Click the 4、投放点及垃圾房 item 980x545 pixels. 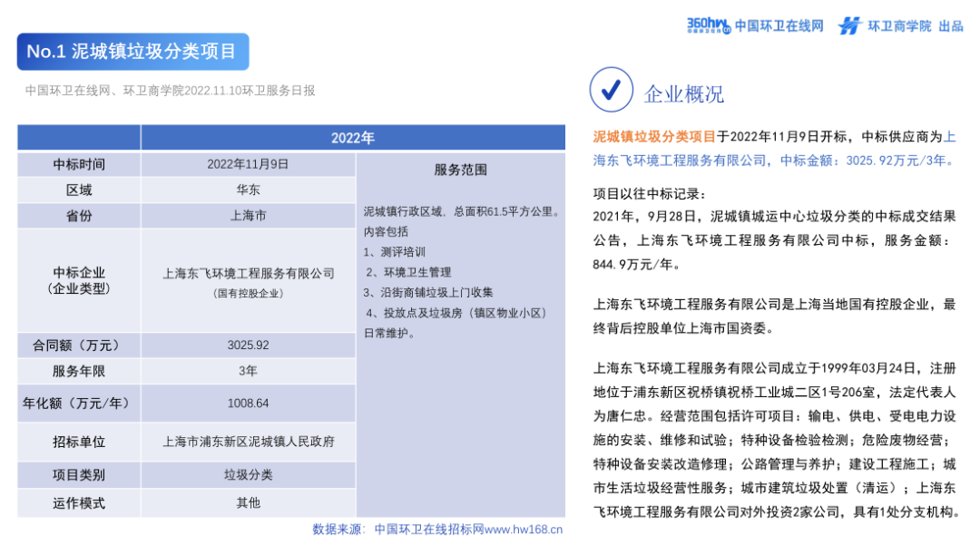[456, 313]
